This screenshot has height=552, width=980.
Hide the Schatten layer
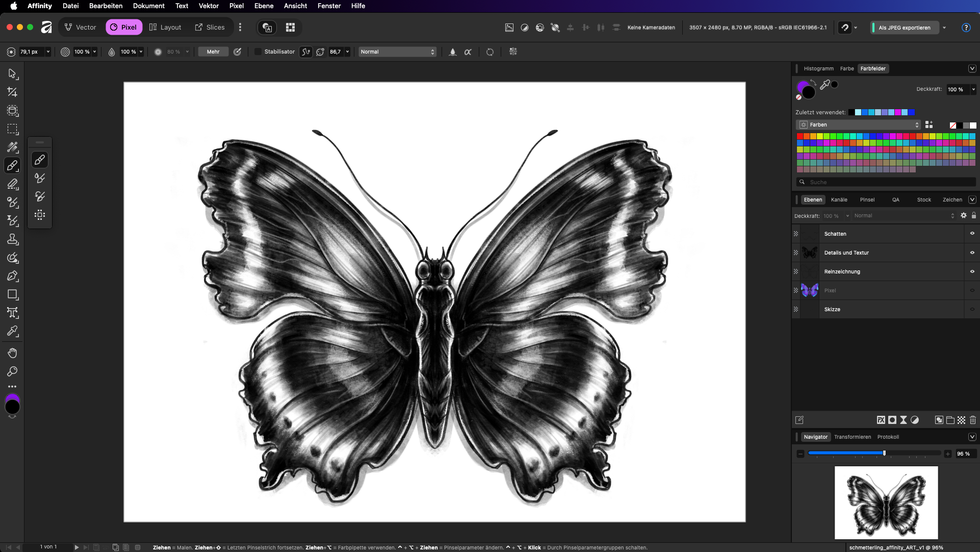click(972, 234)
